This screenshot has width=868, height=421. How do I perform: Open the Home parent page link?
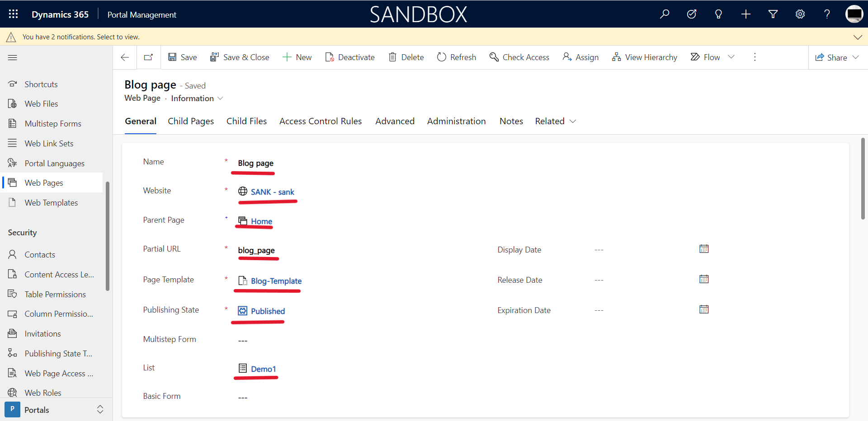261,221
